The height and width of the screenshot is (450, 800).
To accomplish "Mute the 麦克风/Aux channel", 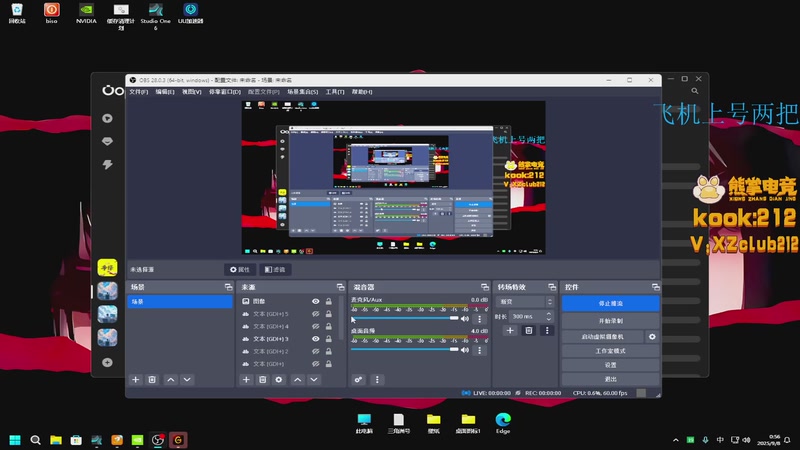I will click(x=465, y=319).
